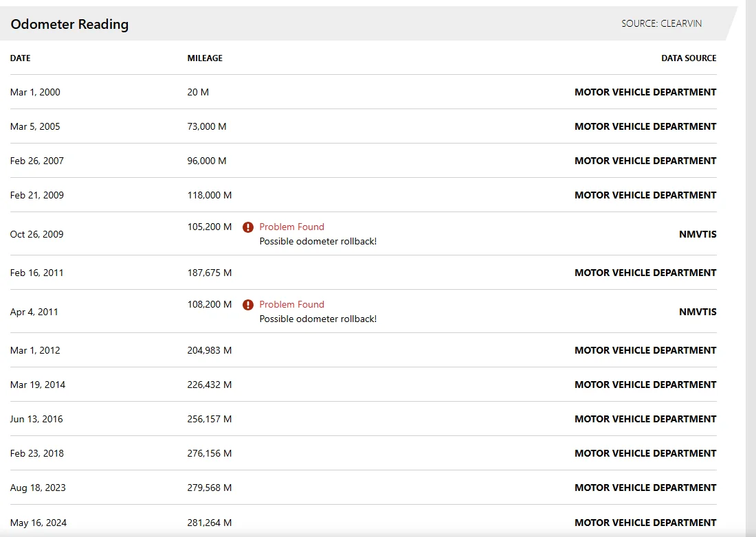756x537 pixels.
Task: Select the 20 M mileage value
Action: click(198, 92)
